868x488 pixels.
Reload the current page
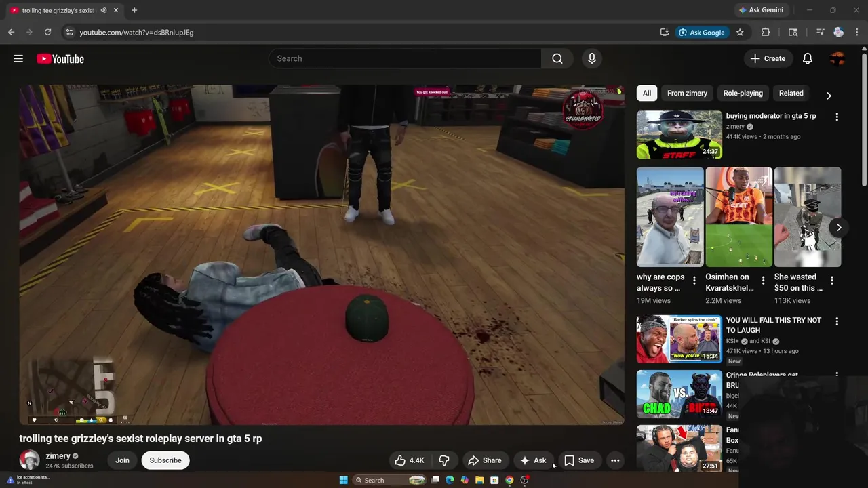pyautogui.click(x=47, y=32)
